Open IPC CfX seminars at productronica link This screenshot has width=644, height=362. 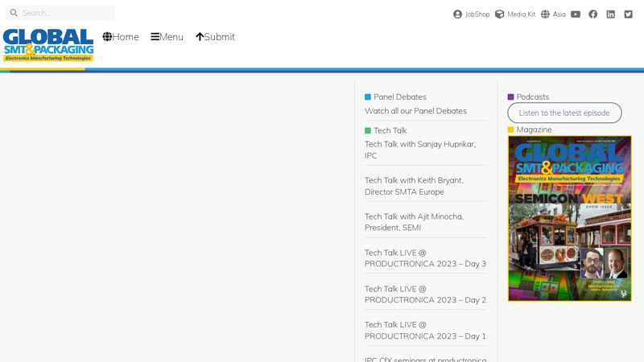426,359
